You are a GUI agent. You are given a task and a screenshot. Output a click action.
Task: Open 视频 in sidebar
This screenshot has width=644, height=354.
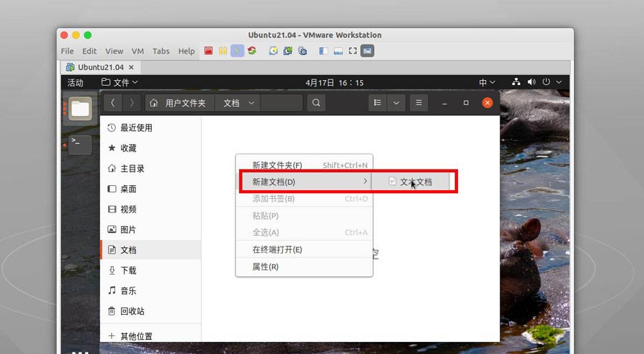point(151,209)
